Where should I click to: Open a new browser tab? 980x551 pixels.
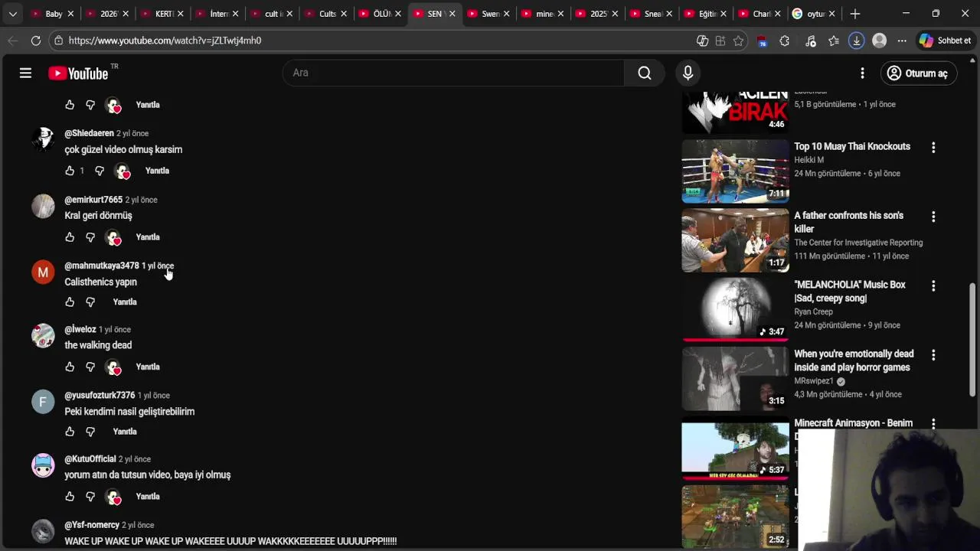click(x=855, y=14)
